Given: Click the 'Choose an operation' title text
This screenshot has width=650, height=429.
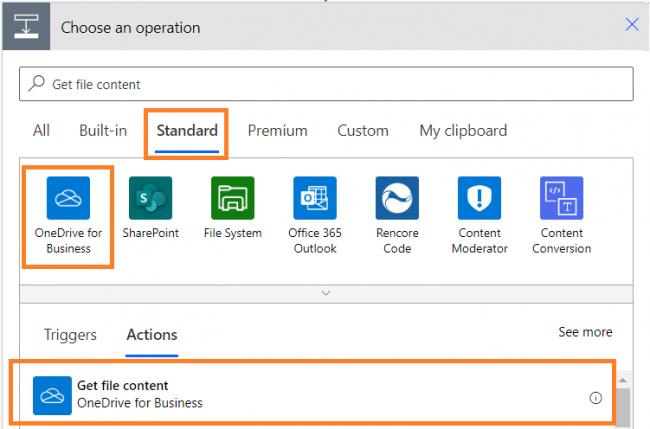Looking at the screenshot, I should coord(131,28).
